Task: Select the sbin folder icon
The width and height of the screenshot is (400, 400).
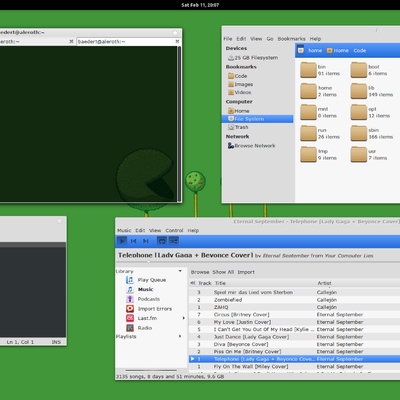Action: point(359,133)
